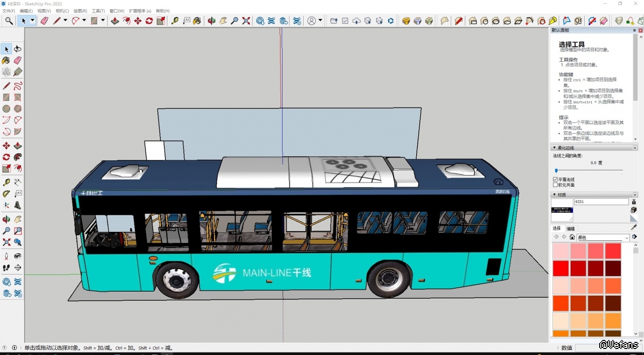Collapse the 材质 panel section
The width and height of the screenshot is (644, 355).
[x=555, y=195]
